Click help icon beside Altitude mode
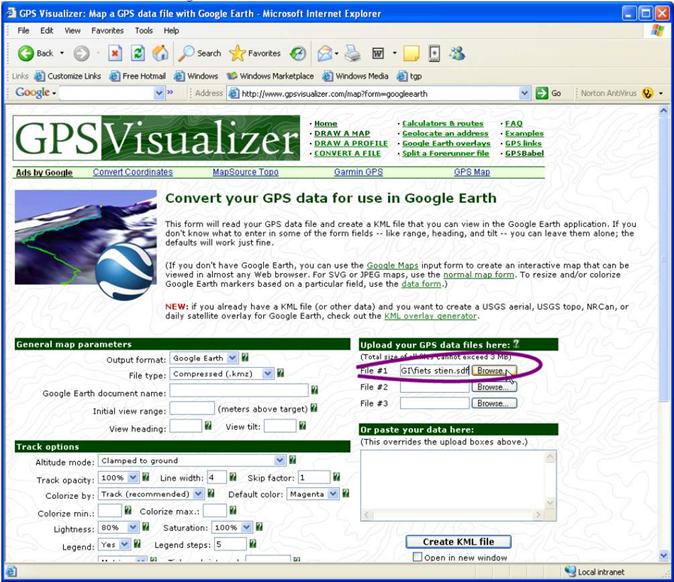Screen dimensions: 674x582 tap(292, 460)
